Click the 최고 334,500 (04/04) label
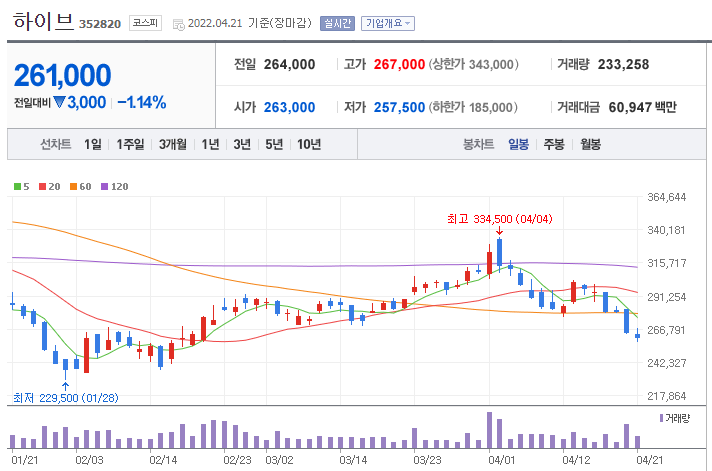 tap(499, 219)
